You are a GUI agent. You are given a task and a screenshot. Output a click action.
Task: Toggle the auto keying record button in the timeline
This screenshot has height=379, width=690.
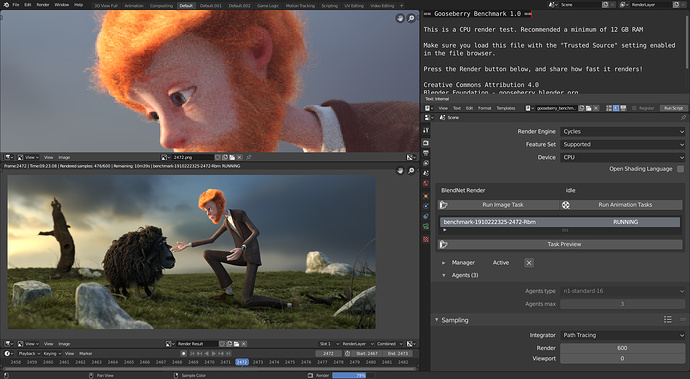[184, 353]
